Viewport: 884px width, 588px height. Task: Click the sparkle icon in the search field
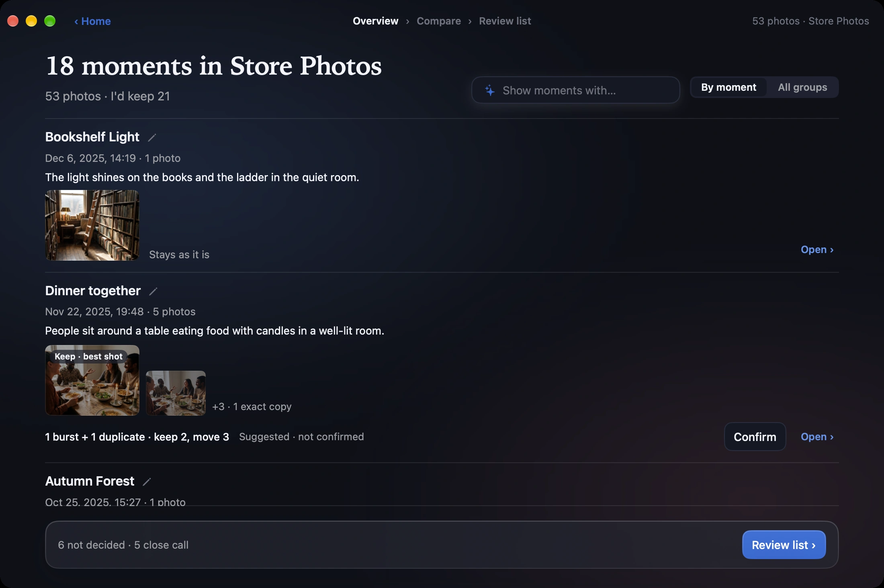click(489, 90)
